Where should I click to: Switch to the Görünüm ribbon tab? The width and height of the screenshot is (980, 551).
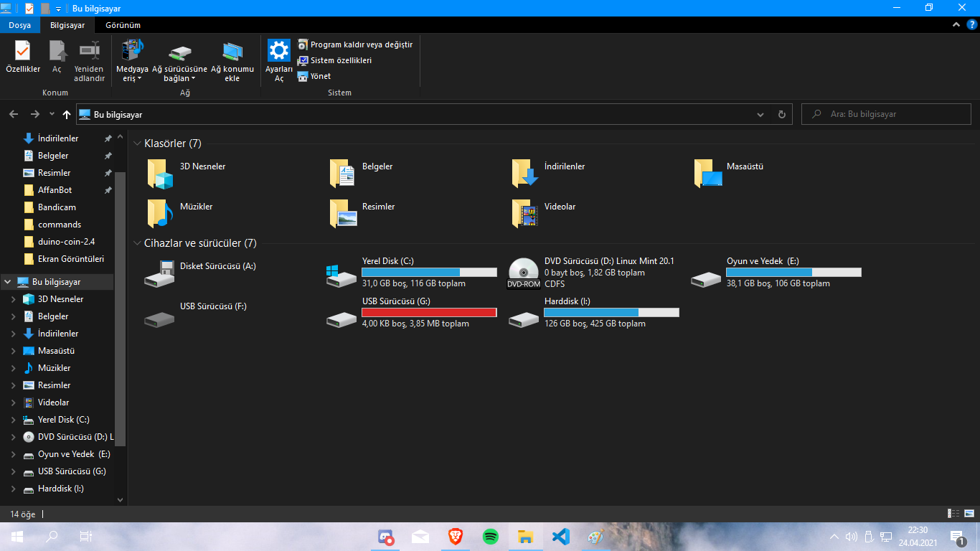click(123, 25)
